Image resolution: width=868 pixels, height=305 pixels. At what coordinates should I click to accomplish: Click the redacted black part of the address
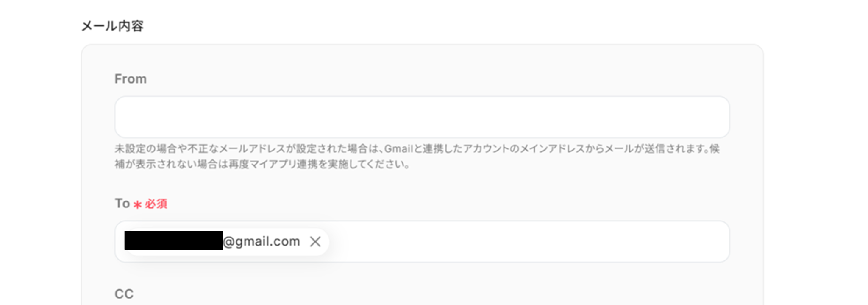point(174,240)
